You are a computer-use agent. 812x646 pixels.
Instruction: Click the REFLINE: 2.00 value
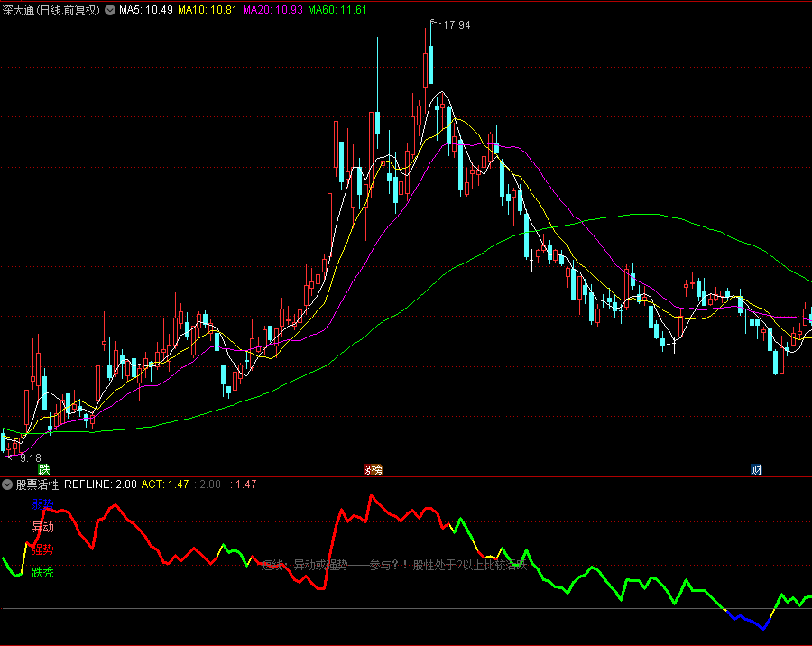(100, 484)
